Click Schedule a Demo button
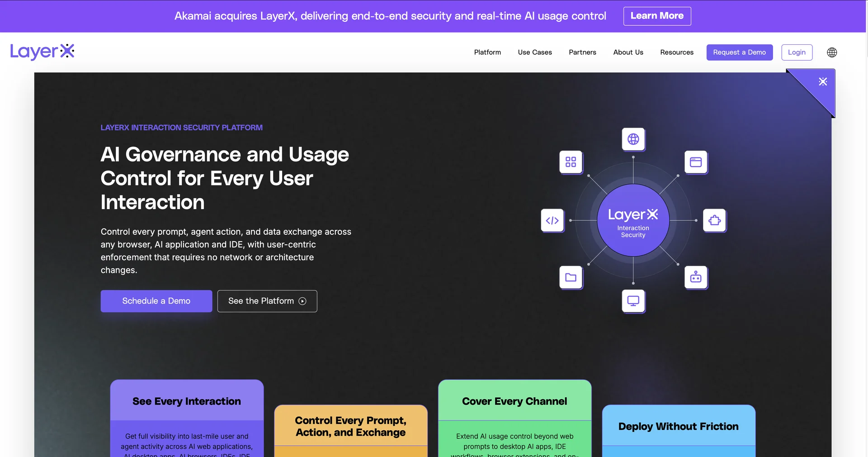 point(156,301)
